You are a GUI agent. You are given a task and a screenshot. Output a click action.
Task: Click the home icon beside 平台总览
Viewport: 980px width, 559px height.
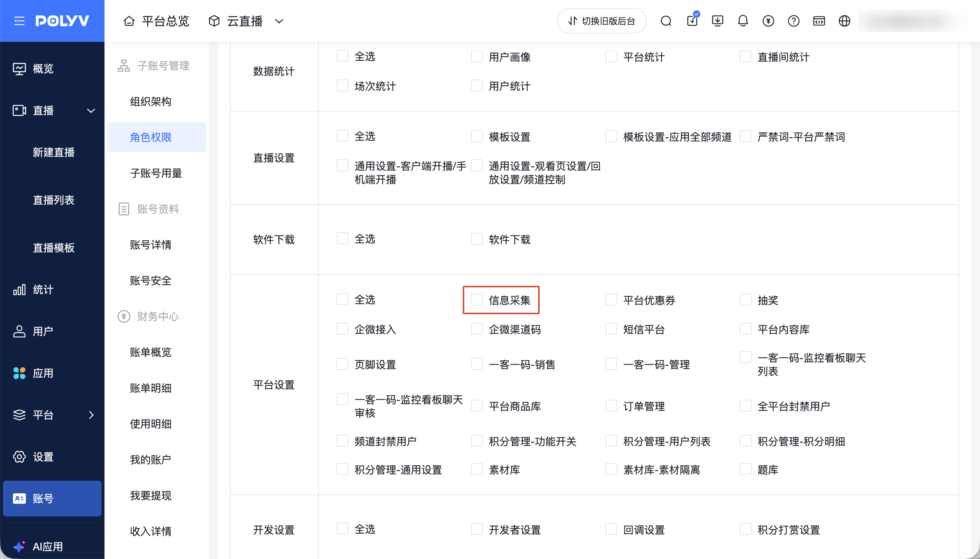[129, 21]
